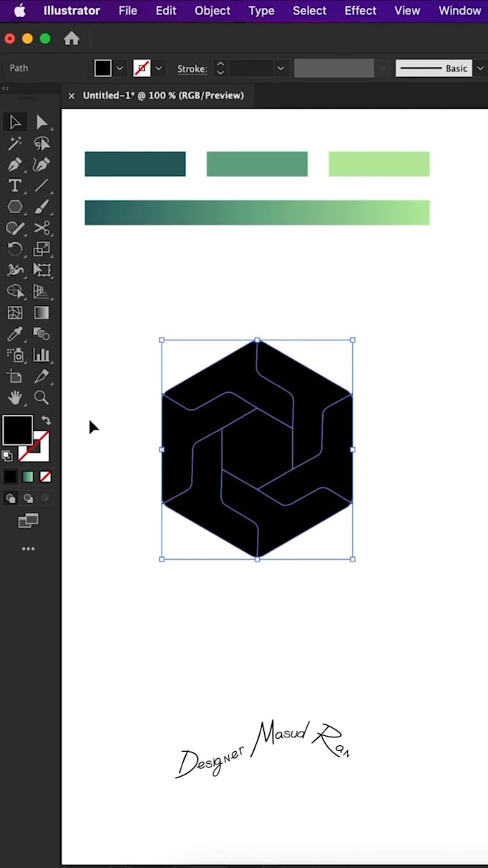The height and width of the screenshot is (868, 488).
Task: Select the Shape Builder tool
Action: (15, 291)
